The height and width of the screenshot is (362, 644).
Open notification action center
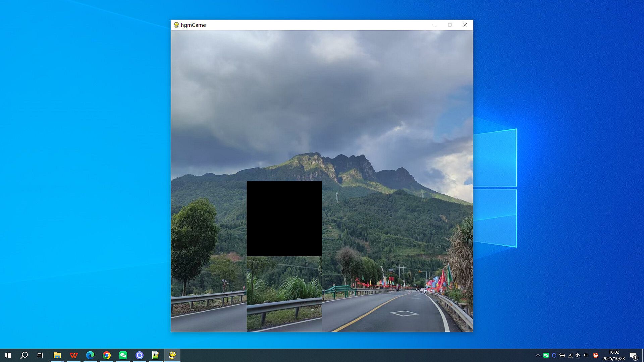tap(633, 355)
